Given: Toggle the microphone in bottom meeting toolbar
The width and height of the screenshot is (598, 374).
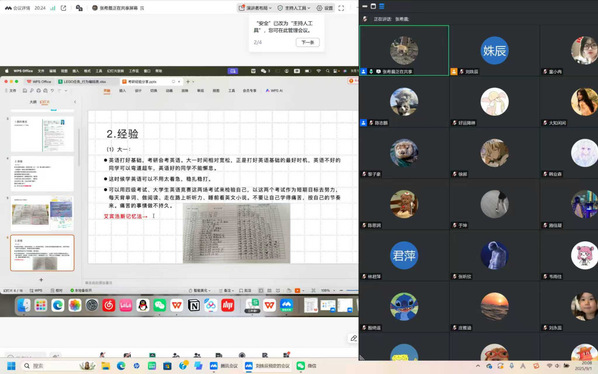Looking at the screenshot, I should tap(102, 355).
